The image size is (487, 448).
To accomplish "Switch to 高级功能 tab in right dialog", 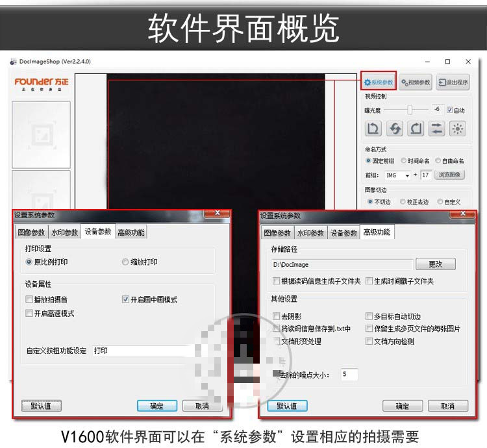I will point(377,232).
